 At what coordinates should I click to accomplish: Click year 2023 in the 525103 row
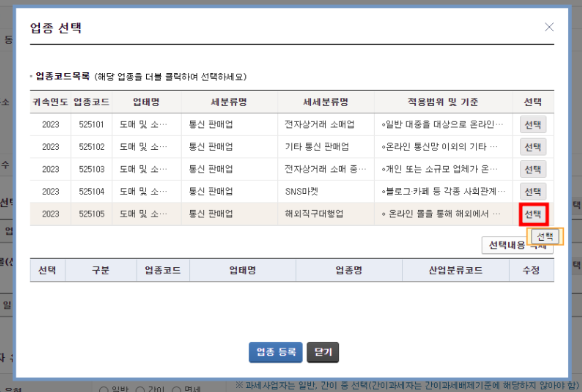coord(50,169)
